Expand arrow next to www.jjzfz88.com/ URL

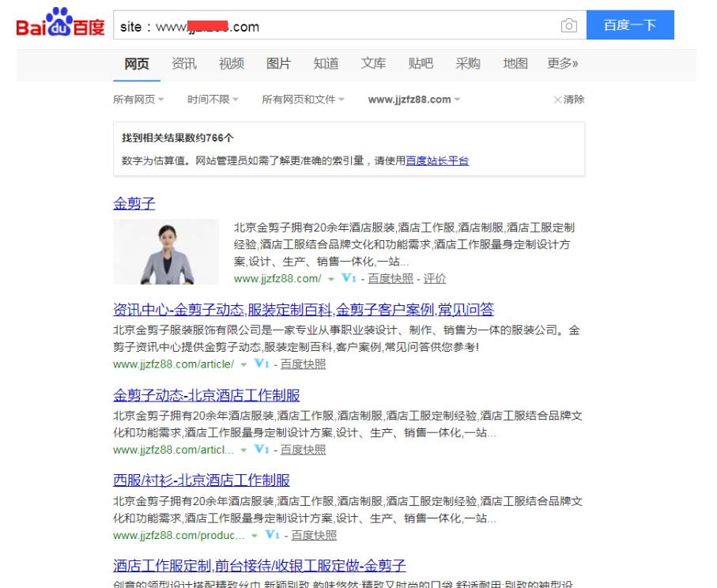coord(331,279)
